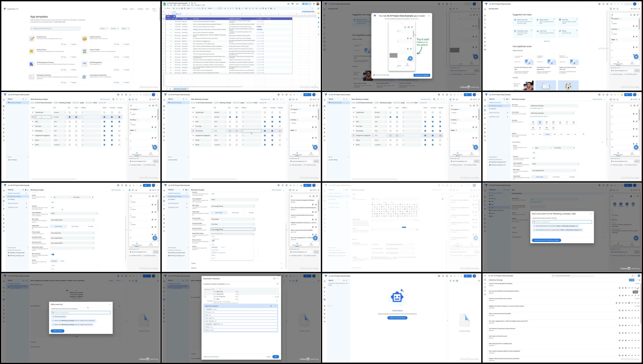Click the Kanban Board sticky-note template icon
Viewport: 643px width, 364px height.
(32, 51)
